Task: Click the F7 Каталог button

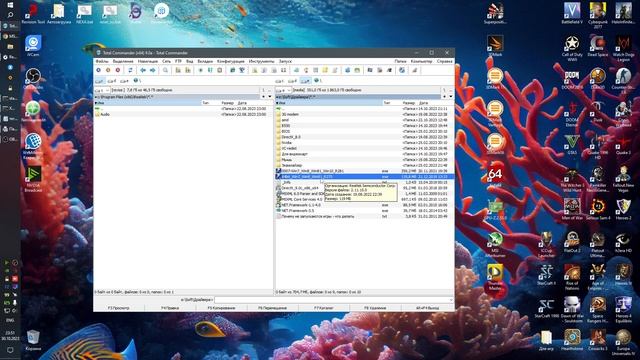Action: coord(324,308)
